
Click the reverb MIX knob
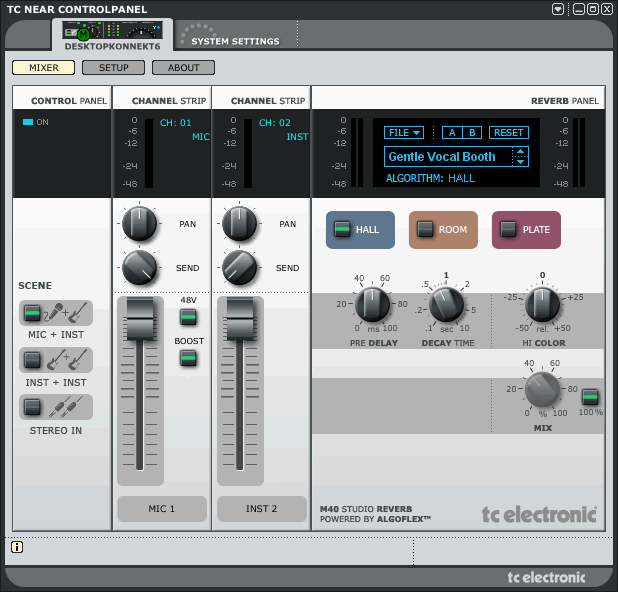tap(543, 389)
